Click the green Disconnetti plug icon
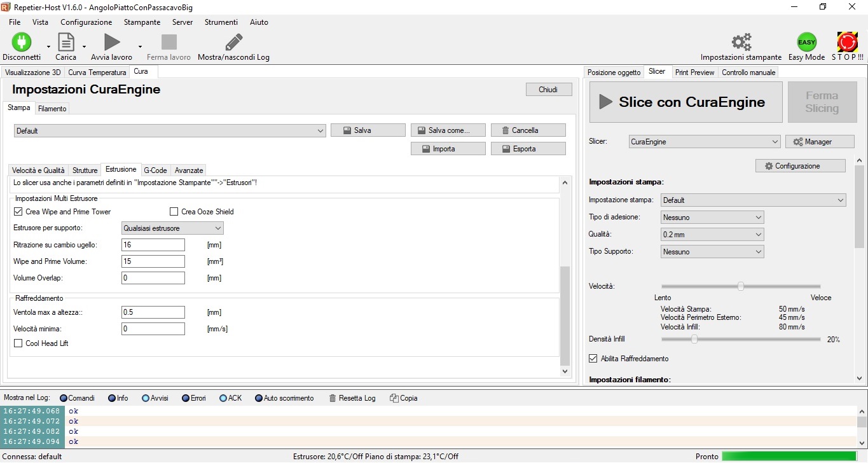Image resolution: width=868 pixels, height=463 pixels. pos(21,43)
